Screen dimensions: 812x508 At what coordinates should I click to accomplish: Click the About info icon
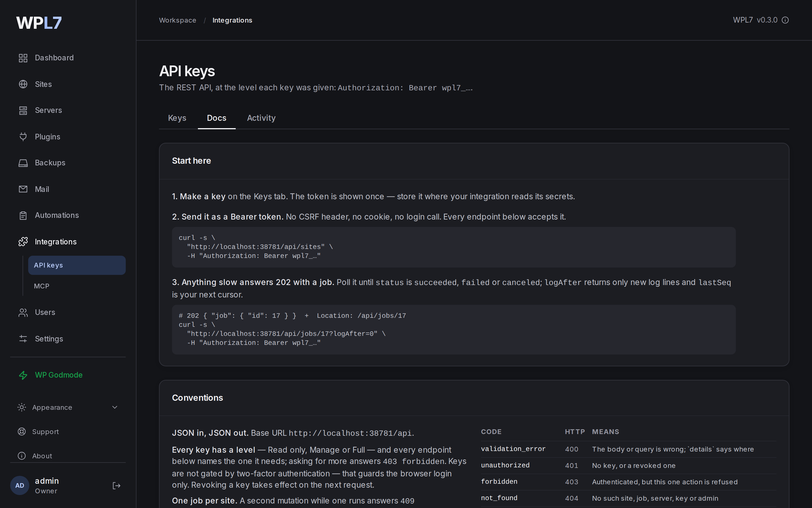tap(21, 456)
